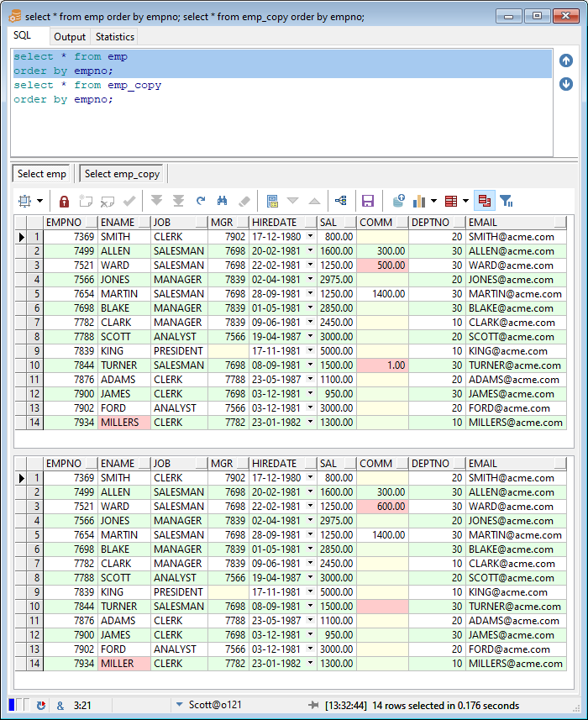Image resolution: width=588 pixels, height=720 pixels.
Task: Click the blue bar indicator in status bar
Action: (12, 704)
